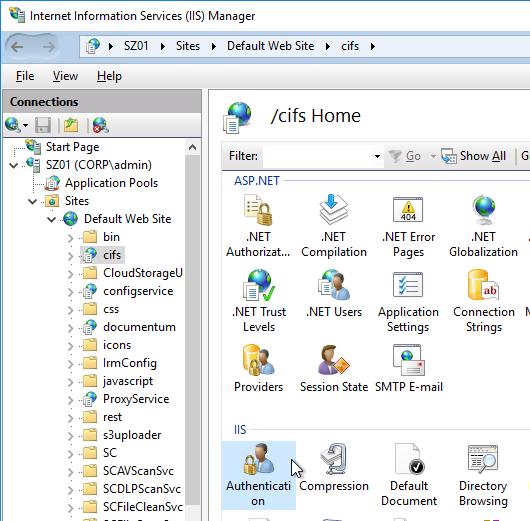
Task: Click the Go filter button
Action: tap(405, 156)
